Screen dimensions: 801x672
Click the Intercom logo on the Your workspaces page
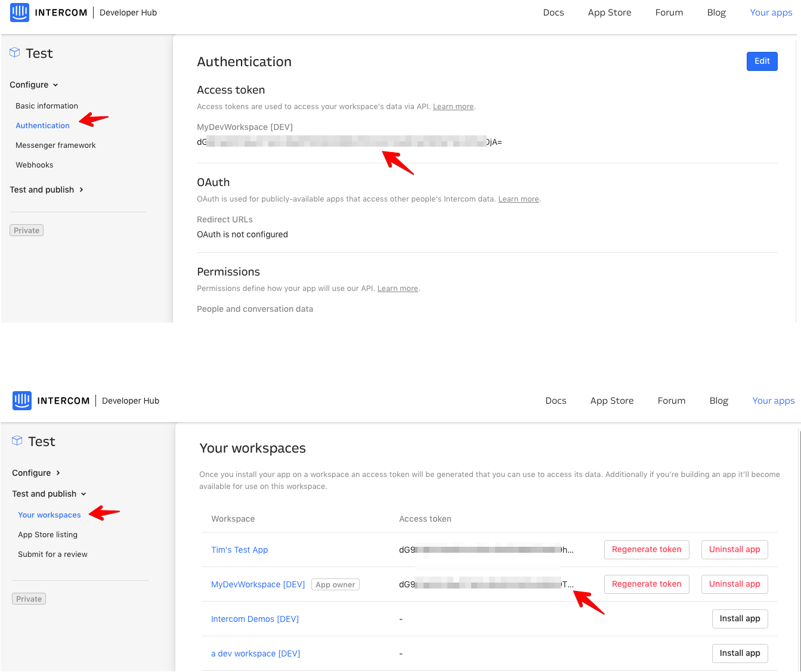(22, 401)
